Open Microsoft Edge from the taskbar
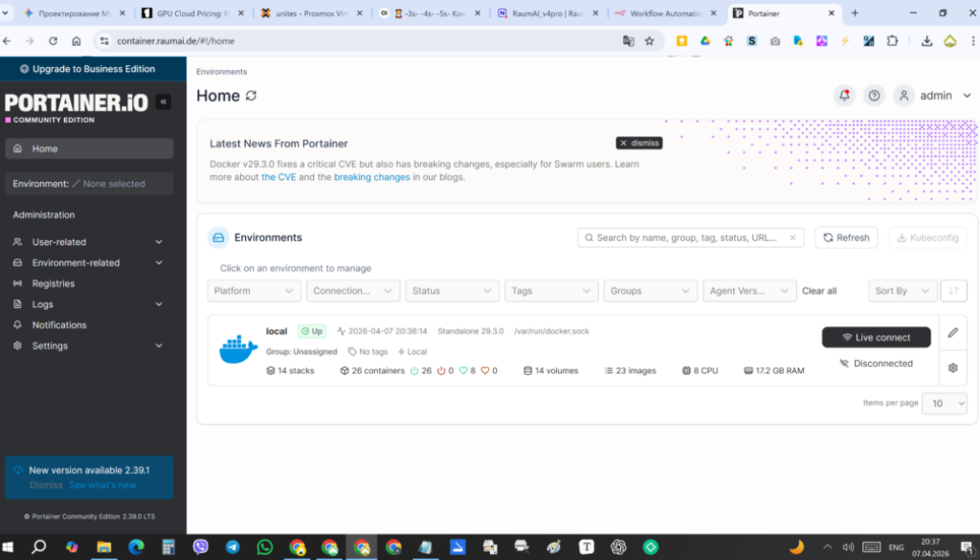This screenshot has height=560, width=980. [x=136, y=547]
